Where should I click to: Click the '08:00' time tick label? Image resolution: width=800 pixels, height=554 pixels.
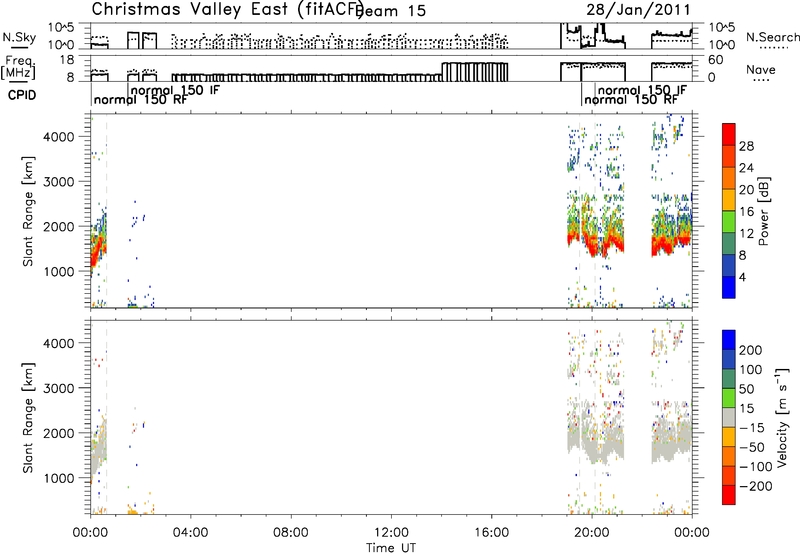point(291,533)
